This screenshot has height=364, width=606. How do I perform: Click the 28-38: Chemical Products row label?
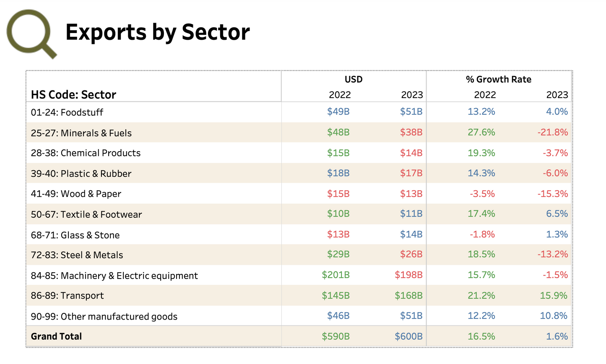(x=86, y=153)
